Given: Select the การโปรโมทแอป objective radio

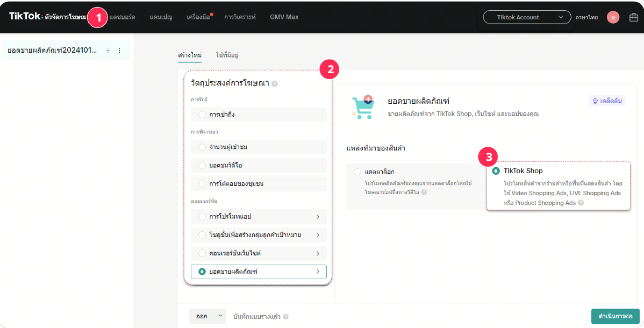Looking at the screenshot, I should [x=202, y=216].
